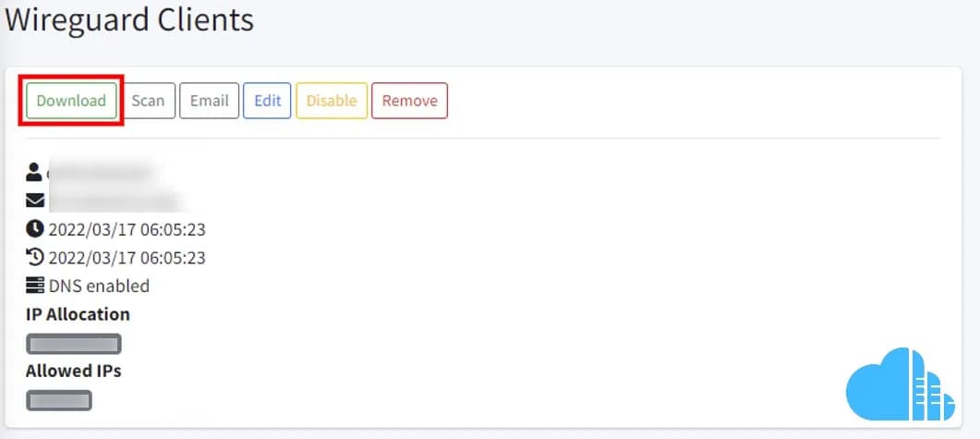This screenshot has width=980, height=439.
Task: Remove the Wireguard client
Action: [409, 101]
